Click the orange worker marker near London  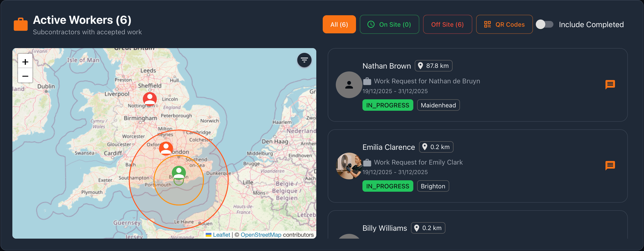tap(166, 148)
